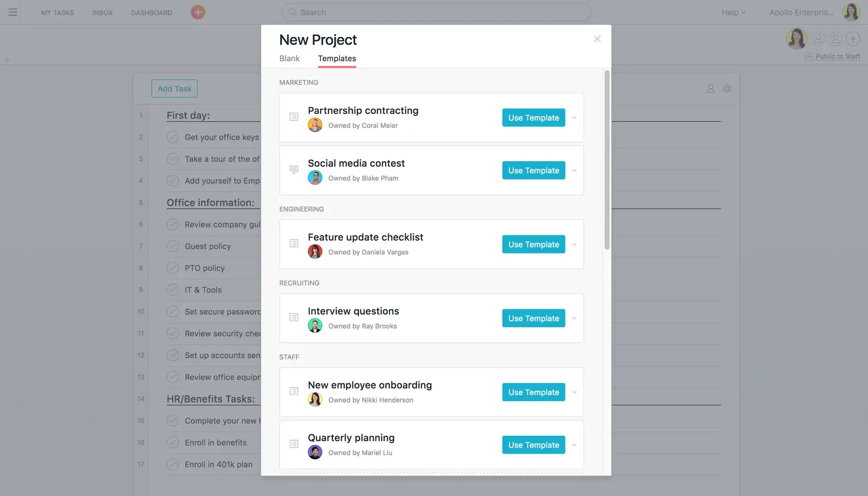Select the 'Office information:' section heading

[x=210, y=202]
